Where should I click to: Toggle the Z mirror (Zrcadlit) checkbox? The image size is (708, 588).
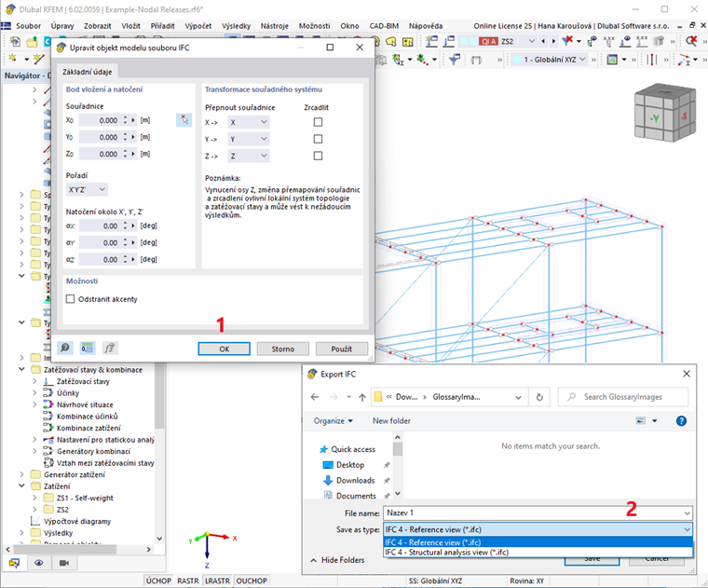tap(318, 156)
